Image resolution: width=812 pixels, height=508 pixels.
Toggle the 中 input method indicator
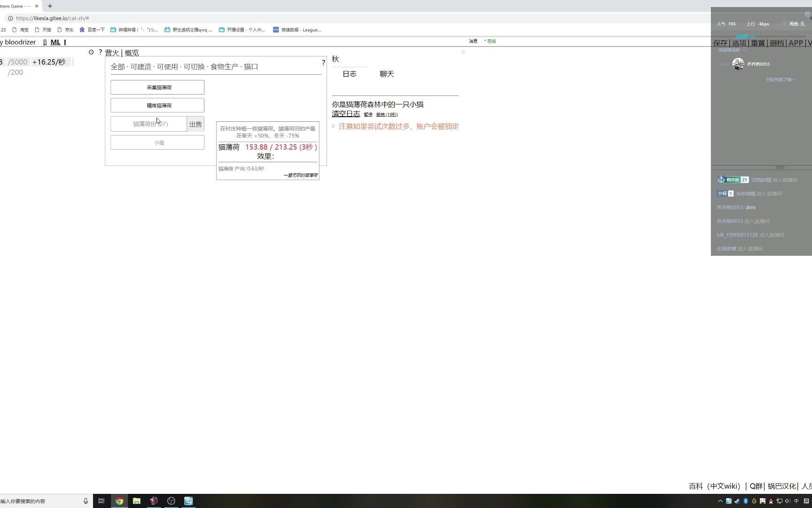pyautogui.click(x=796, y=501)
